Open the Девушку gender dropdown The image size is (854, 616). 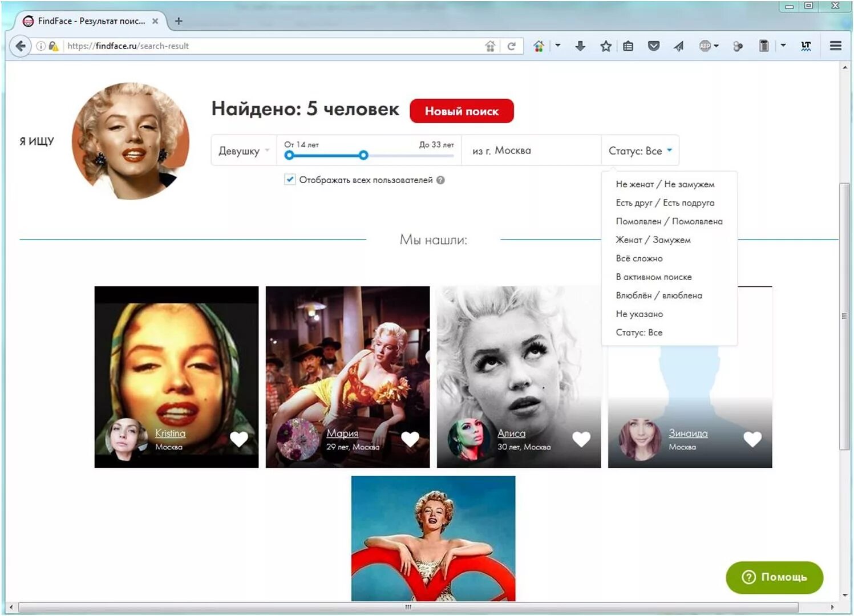(x=244, y=151)
